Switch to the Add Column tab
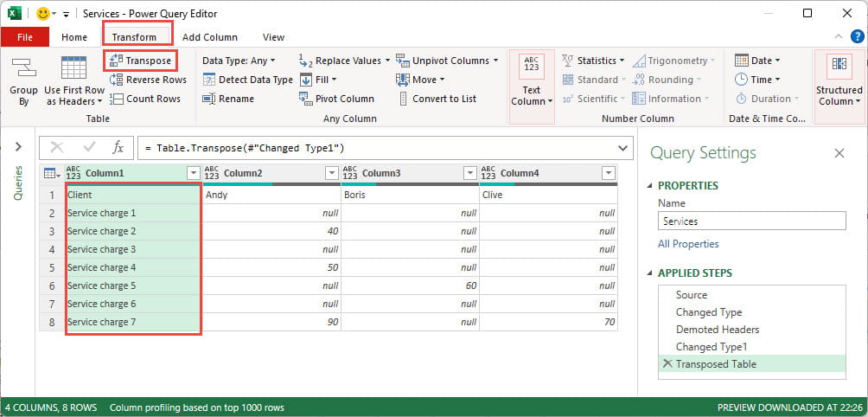868x417 pixels. [x=209, y=37]
